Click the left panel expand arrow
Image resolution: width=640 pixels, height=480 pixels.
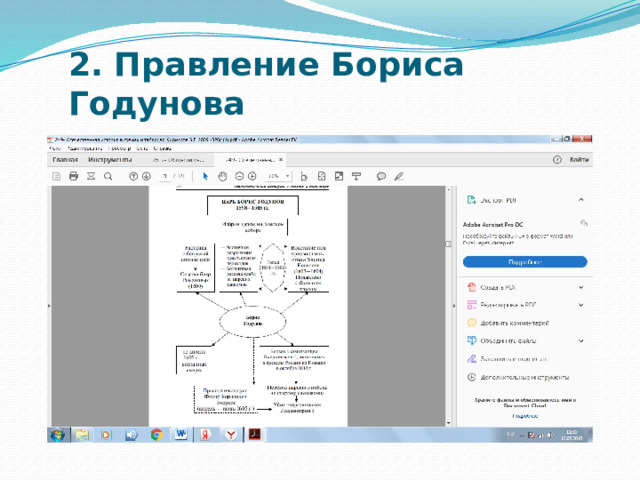pos(49,306)
